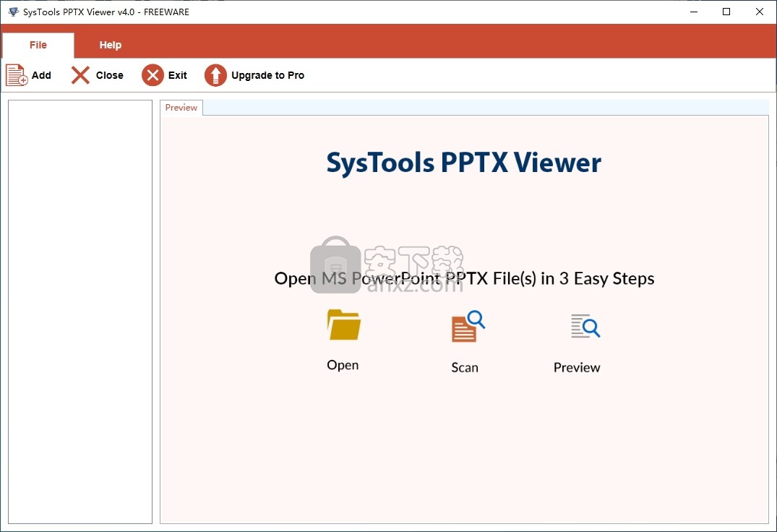Click the Preview list magnifier icon
Screen dimensions: 777x532
point(585,326)
